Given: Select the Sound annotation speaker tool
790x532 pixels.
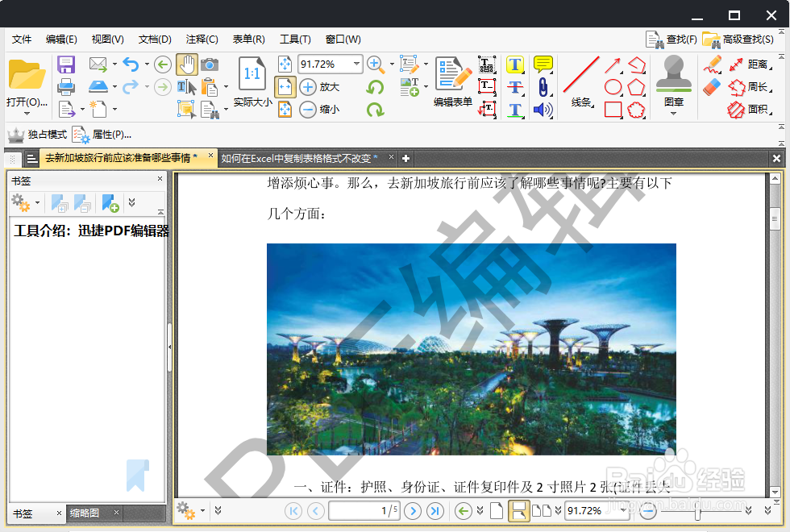Looking at the screenshot, I should pyautogui.click(x=543, y=110).
